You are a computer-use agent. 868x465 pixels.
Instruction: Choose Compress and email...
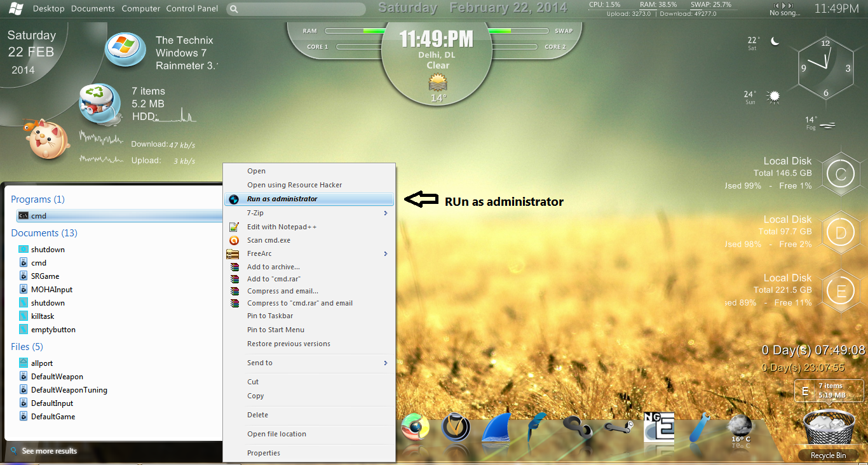click(x=309, y=291)
